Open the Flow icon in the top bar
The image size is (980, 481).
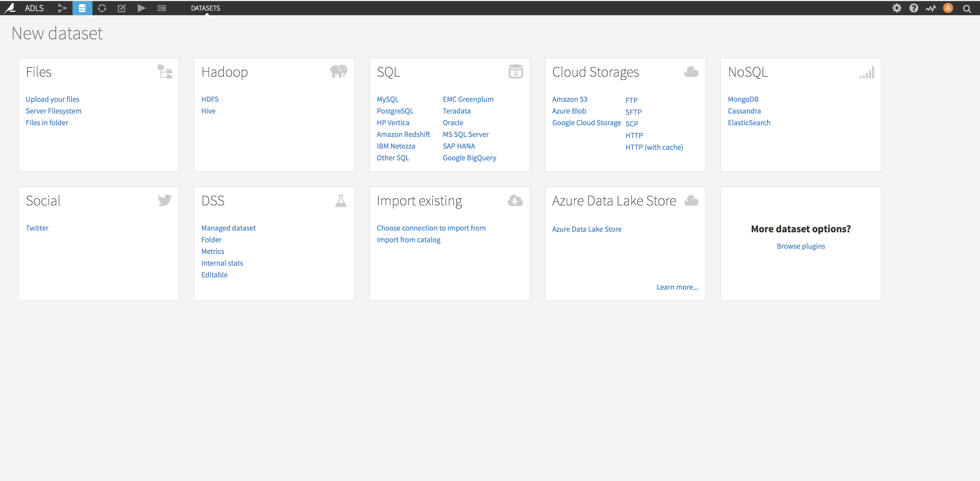pos(62,8)
